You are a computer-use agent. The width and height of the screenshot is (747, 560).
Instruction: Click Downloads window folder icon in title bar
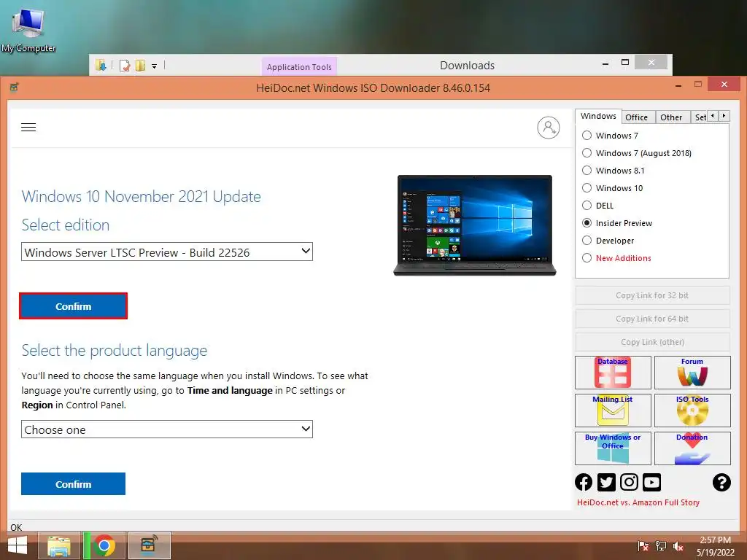(101, 65)
